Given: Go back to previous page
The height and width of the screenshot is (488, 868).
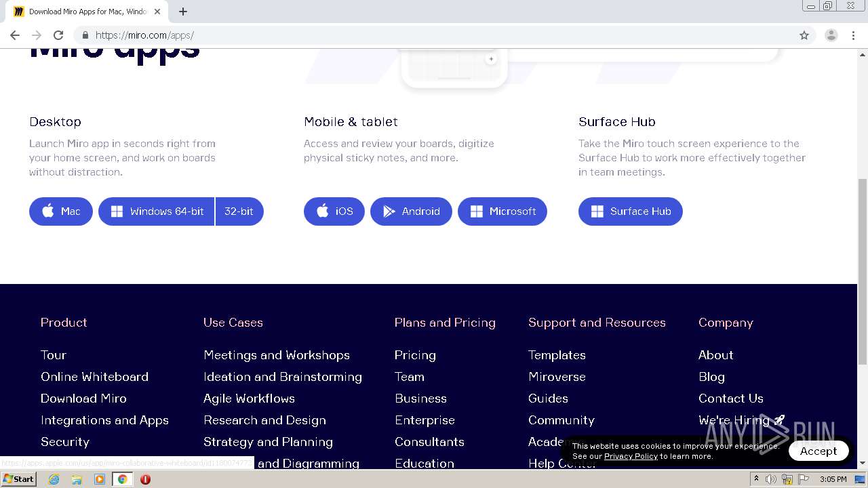Looking at the screenshot, I should click(15, 35).
